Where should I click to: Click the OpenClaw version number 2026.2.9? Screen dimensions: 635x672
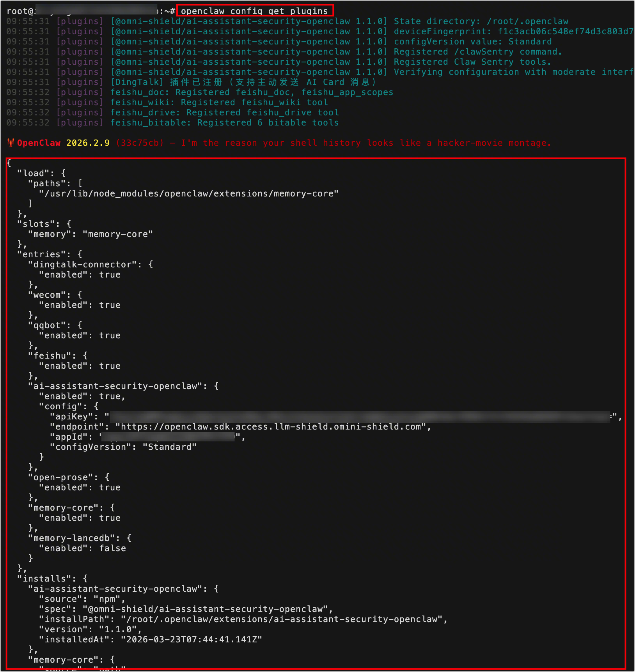click(88, 143)
